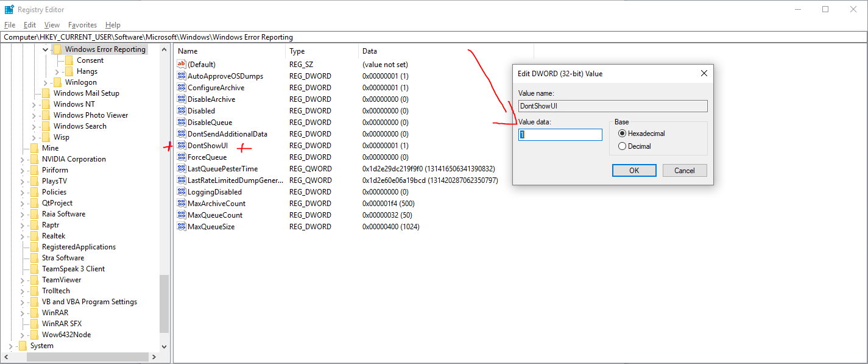Open the Favorites menu
Image resolution: width=868 pixels, height=364 pixels.
click(82, 25)
